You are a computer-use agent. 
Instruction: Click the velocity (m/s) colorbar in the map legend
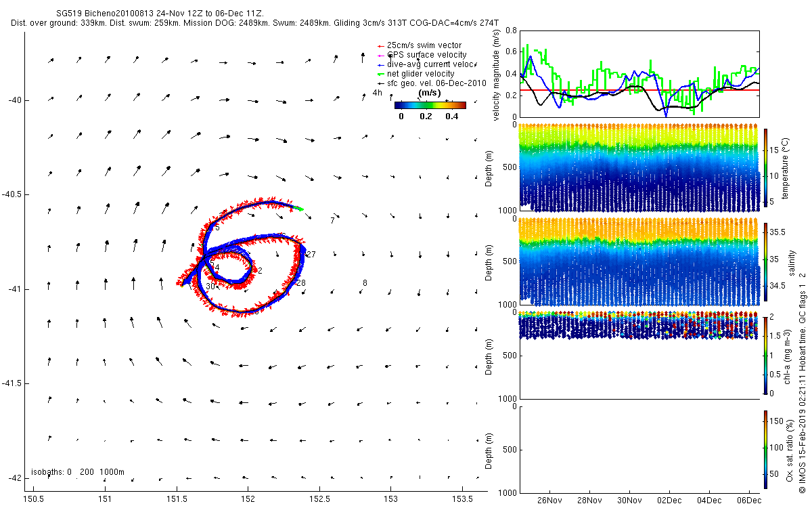click(430, 105)
